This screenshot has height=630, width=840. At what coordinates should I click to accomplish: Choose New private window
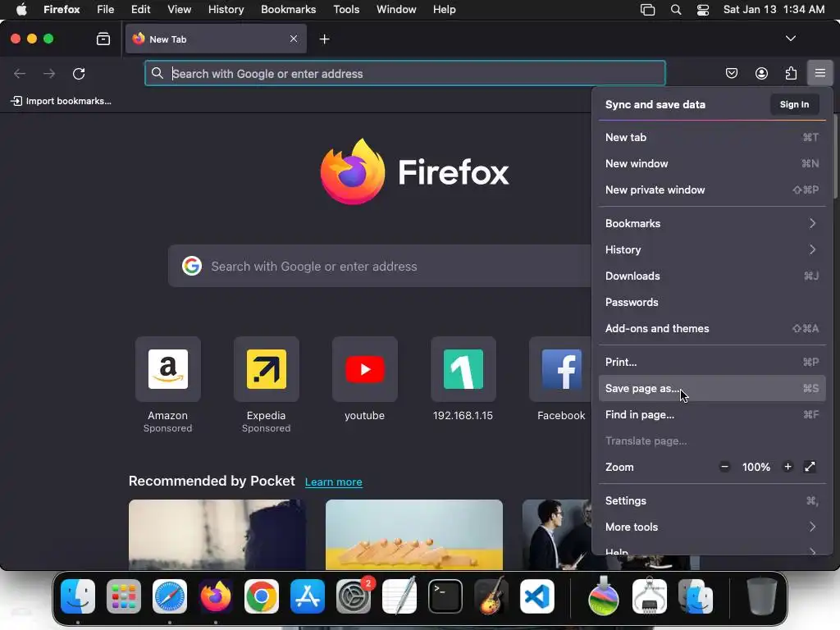[712, 189]
